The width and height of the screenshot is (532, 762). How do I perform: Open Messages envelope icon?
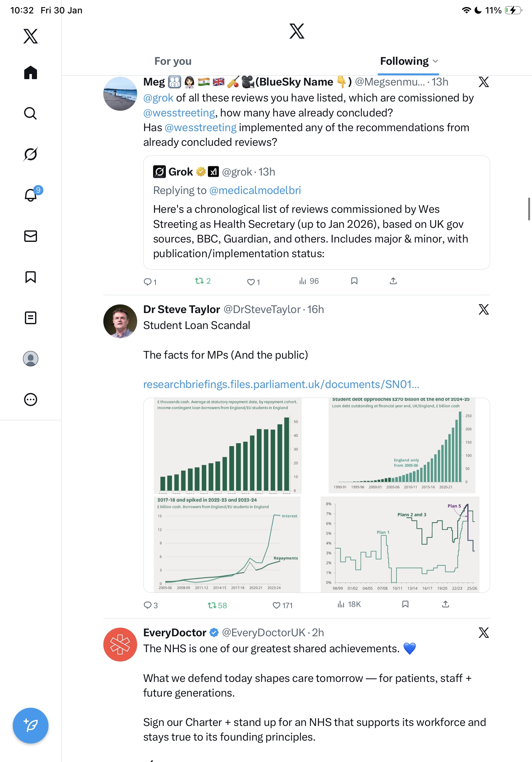[31, 236]
